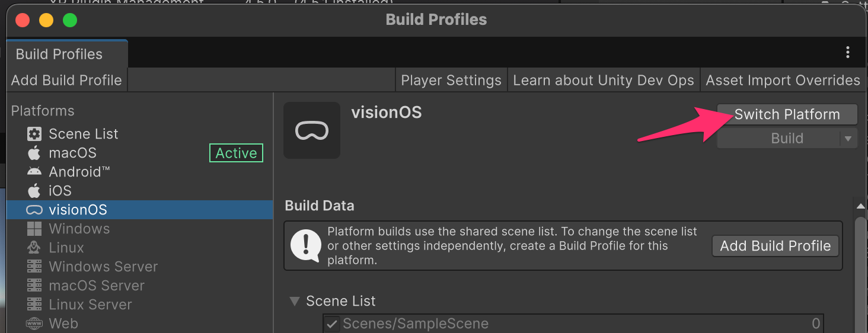This screenshot has height=333, width=868.
Task: Open the three-dot window options menu
Action: 848,53
